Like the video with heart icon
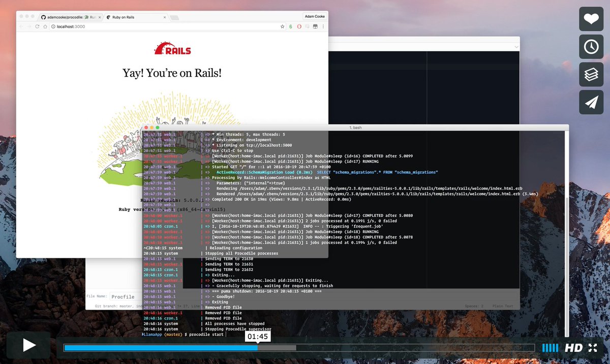 pos(591,19)
